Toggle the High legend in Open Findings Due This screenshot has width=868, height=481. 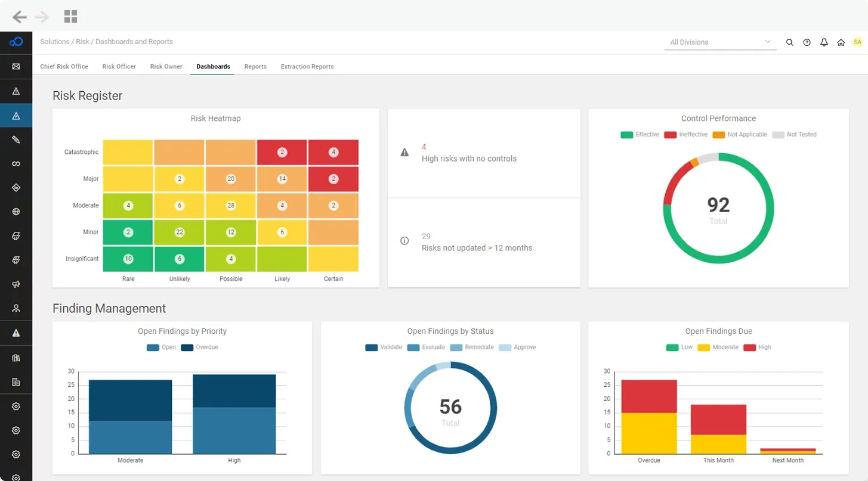coord(757,347)
